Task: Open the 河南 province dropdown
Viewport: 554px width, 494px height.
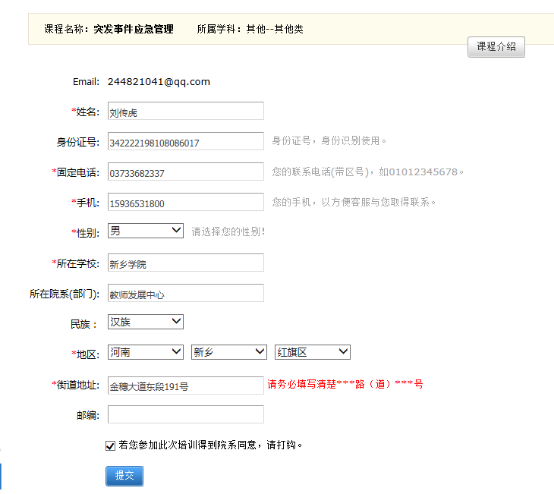Action: 146,352
